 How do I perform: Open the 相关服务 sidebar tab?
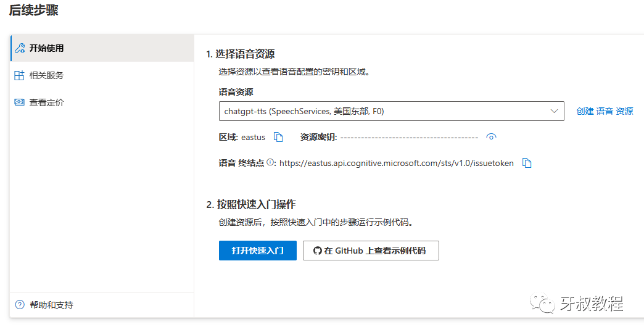[x=102, y=75]
